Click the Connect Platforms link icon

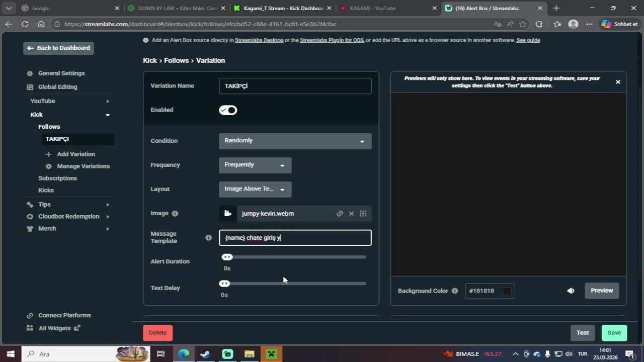(x=30, y=316)
